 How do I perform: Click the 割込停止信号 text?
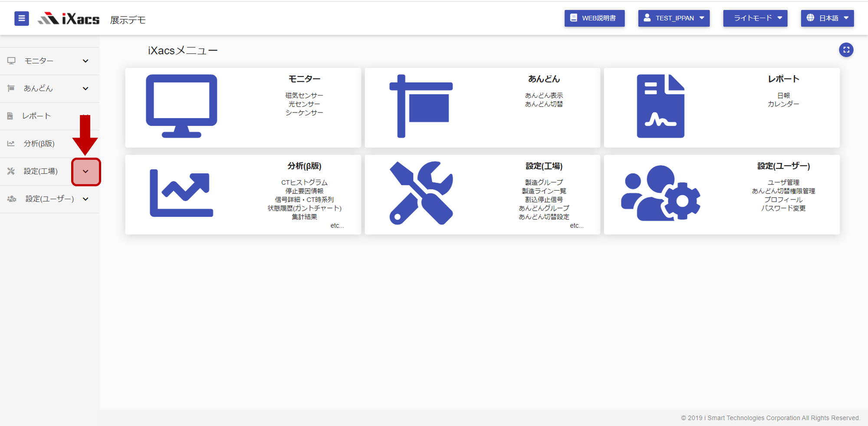(544, 200)
